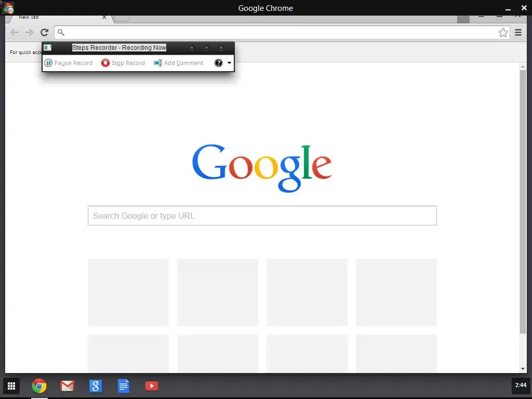Viewport: 532px width, 399px height.
Task: Open third thumbnail in bottom row
Action: [x=307, y=353]
